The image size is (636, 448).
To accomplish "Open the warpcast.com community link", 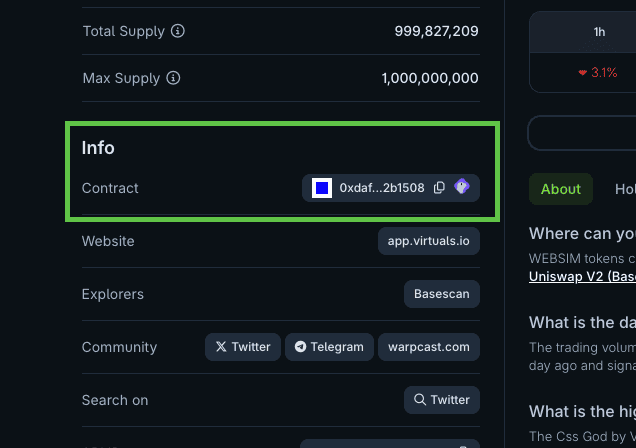I will (x=428, y=347).
